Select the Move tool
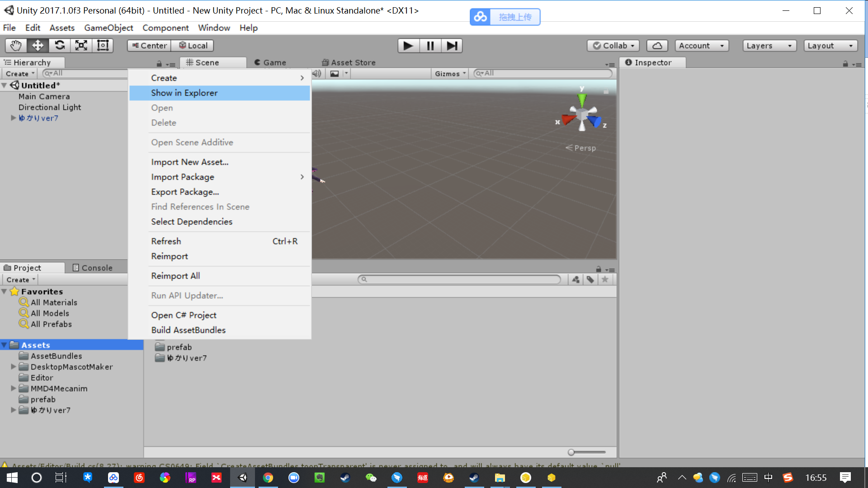Screen dimensions: 868x488 click(38, 46)
